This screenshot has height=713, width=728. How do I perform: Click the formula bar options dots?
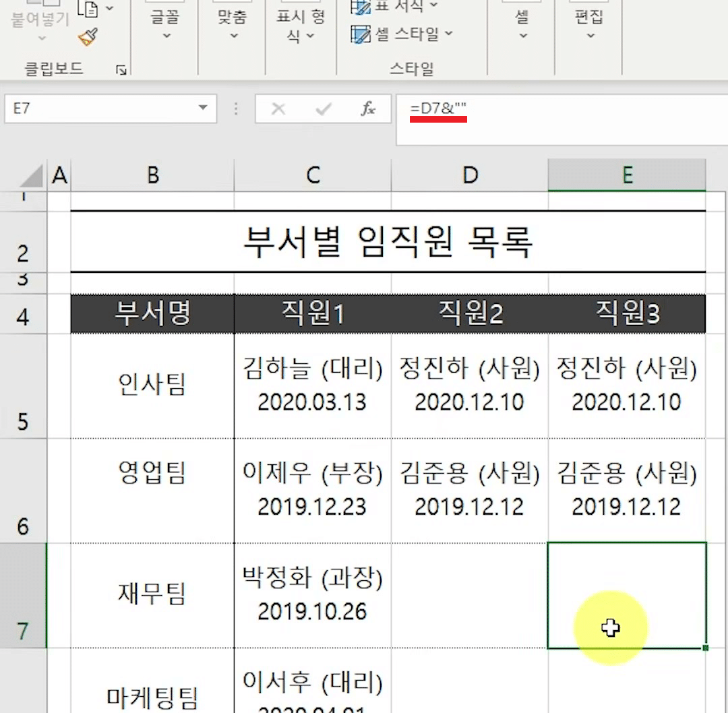point(236,109)
